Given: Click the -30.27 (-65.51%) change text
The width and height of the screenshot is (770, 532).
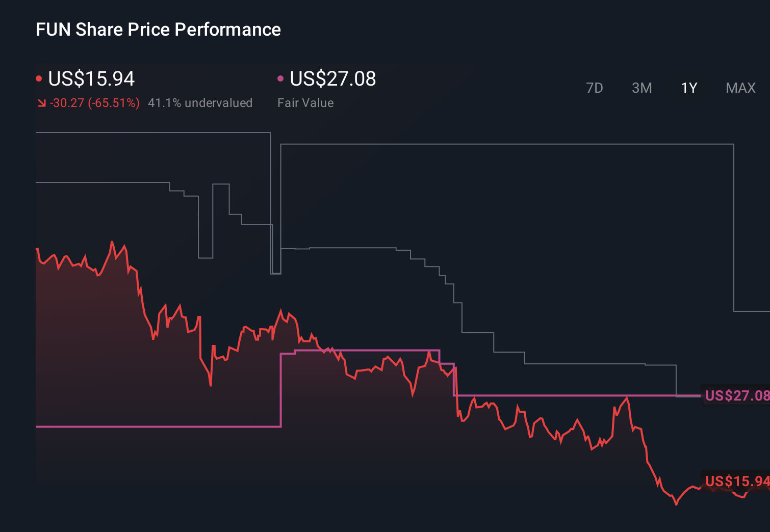Looking at the screenshot, I should pyautogui.click(x=94, y=102).
